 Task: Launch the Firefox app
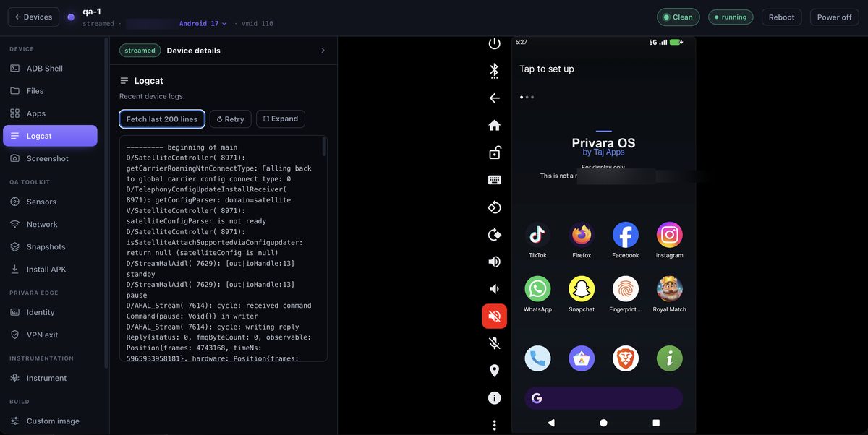click(x=582, y=235)
